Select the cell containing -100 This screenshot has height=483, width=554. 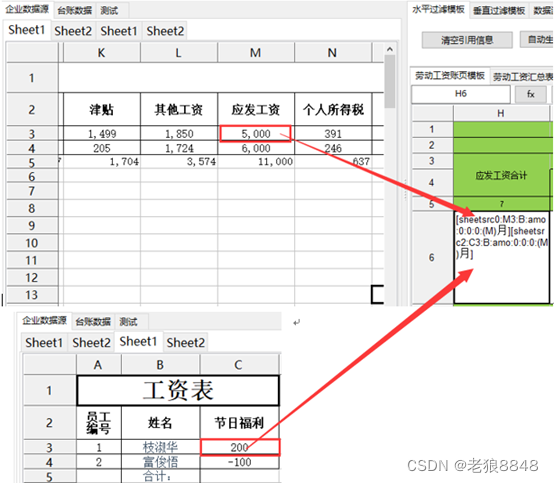coord(239,462)
